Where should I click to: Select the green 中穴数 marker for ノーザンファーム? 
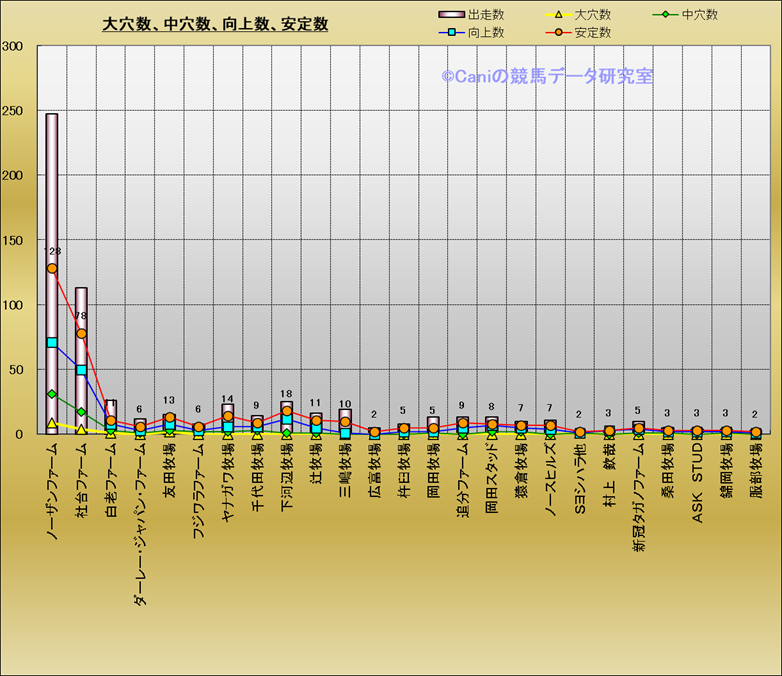[52, 394]
